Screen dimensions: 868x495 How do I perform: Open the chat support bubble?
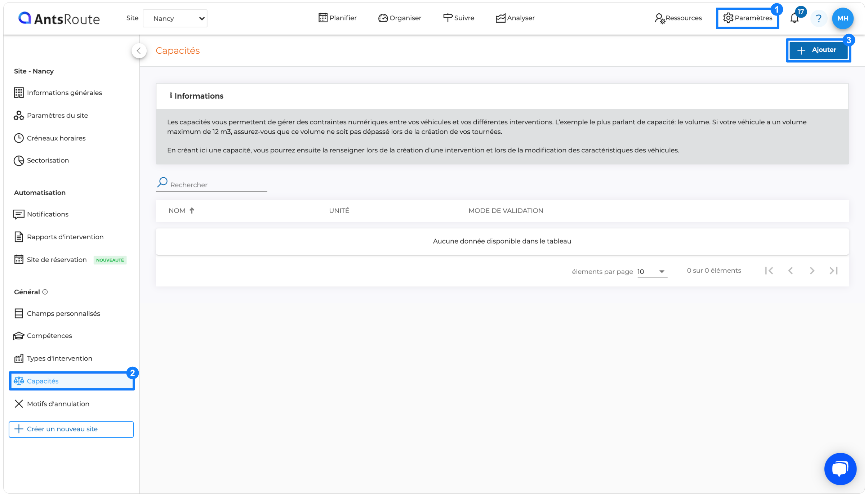click(840, 469)
